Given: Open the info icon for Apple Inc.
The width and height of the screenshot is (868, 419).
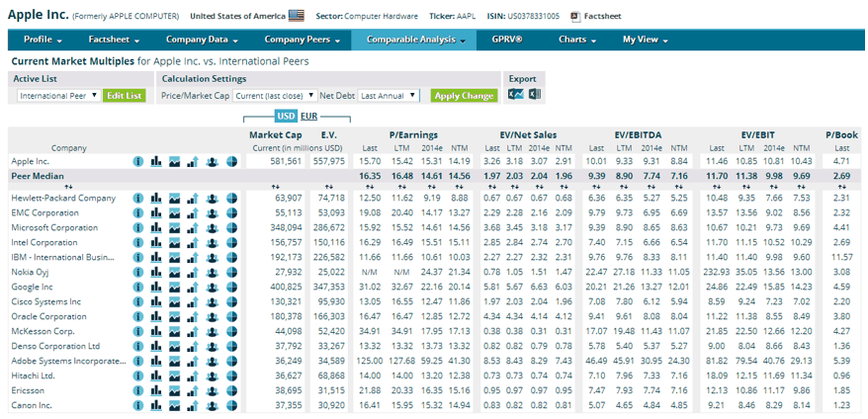Looking at the screenshot, I should 137,162.
